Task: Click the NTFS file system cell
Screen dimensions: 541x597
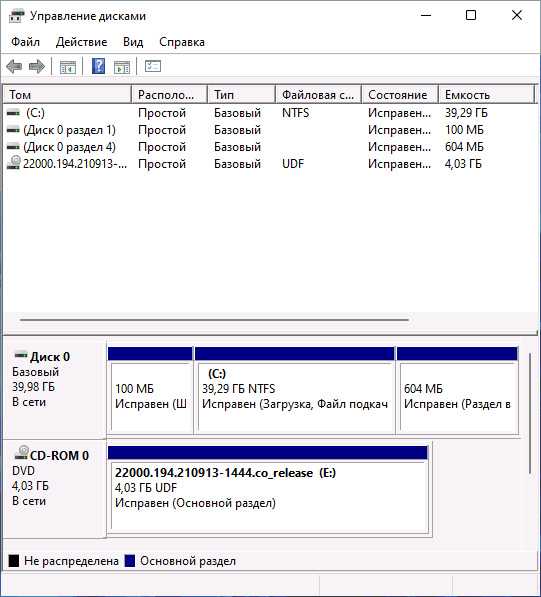Action: coord(296,113)
